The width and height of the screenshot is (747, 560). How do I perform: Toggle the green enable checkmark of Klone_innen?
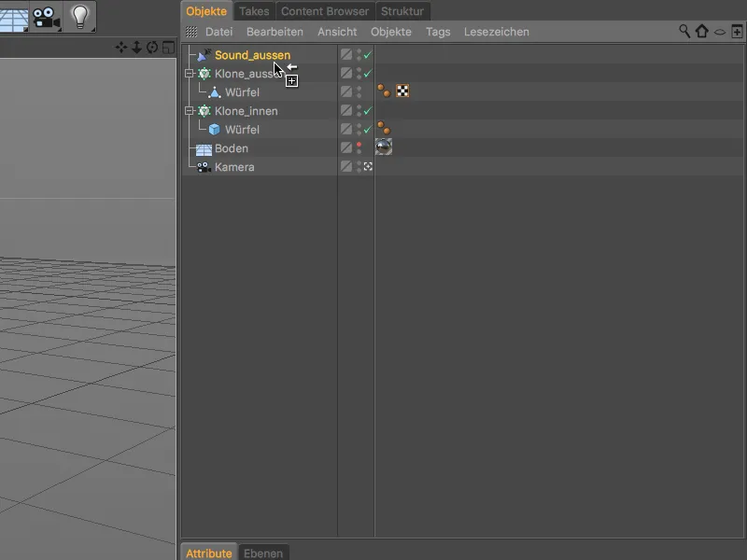point(368,111)
